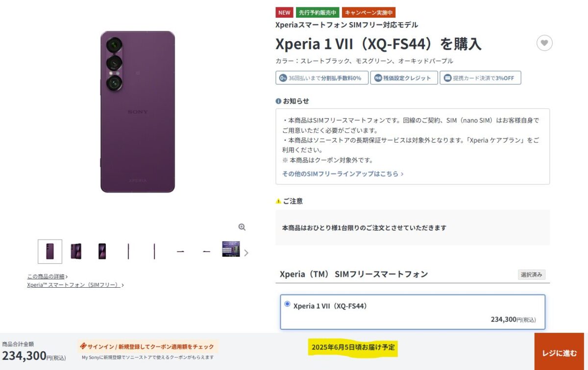The height and width of the screenshot is (370, 588).
Task: Add product to favorites with heart icon
Action: (x=544, y=43)
